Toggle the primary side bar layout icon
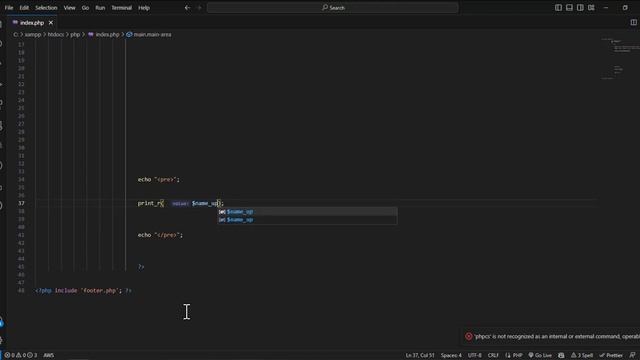 [558, 8]
